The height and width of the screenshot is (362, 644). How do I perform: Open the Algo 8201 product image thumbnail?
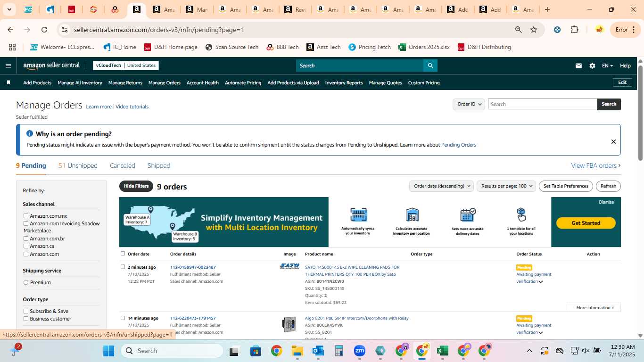(x=289, y=324)
